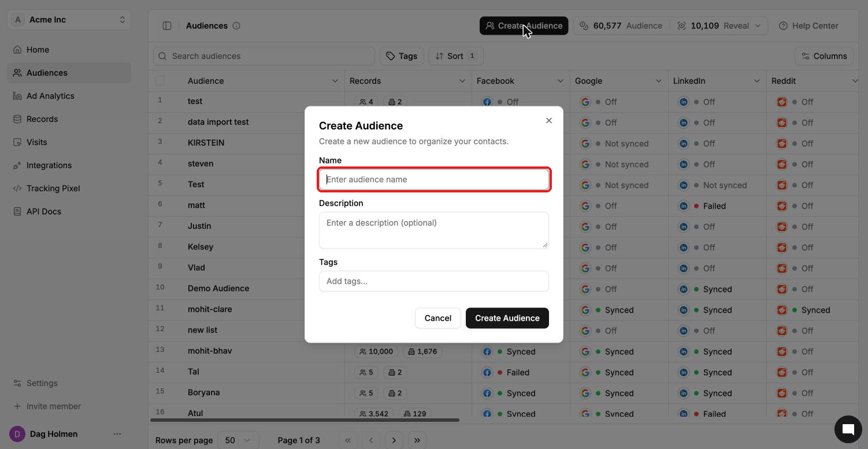Click the horizontal table scrollbar
The width and height of the screenshot is (868, 449).
(305, 420)
